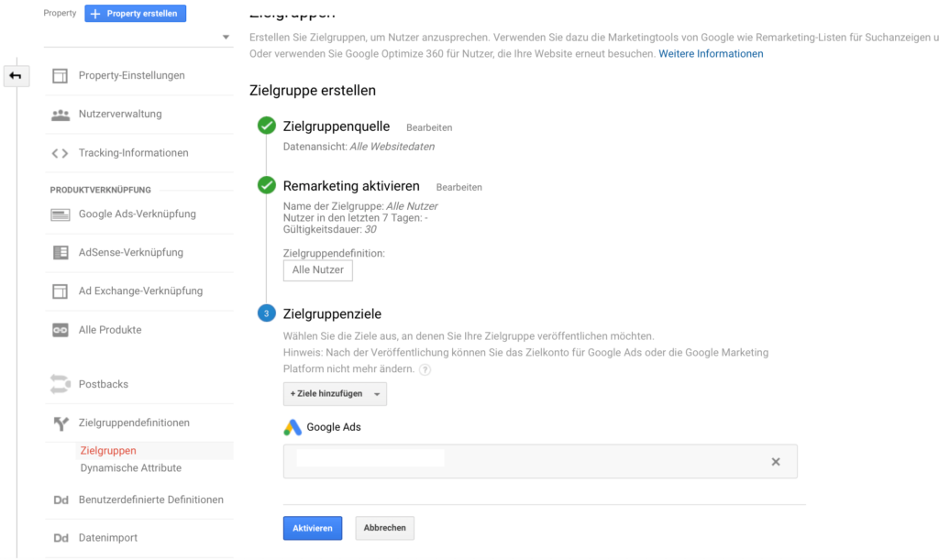Open the Weitere Informationen link
This screenshot has height=560, width=939.
coord(711,54)
